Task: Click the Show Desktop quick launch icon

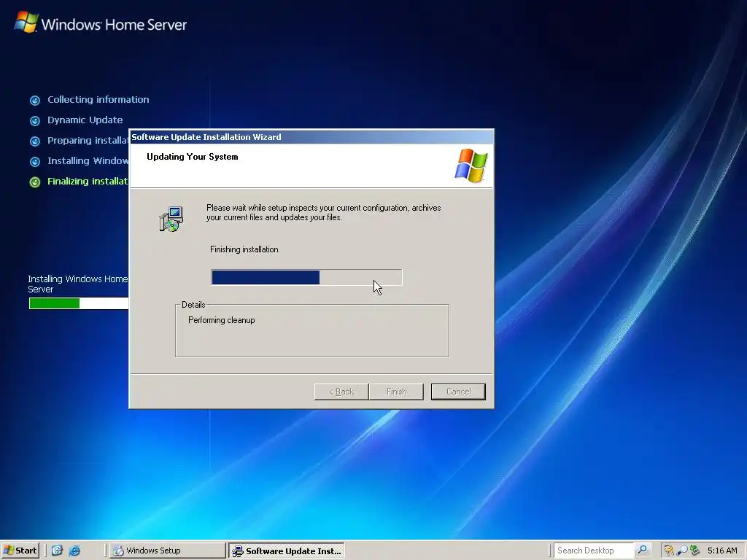Action: (57, 551)
